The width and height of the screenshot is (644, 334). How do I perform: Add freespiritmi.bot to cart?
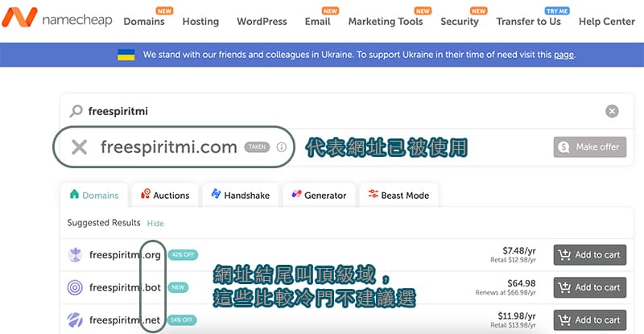590,287
